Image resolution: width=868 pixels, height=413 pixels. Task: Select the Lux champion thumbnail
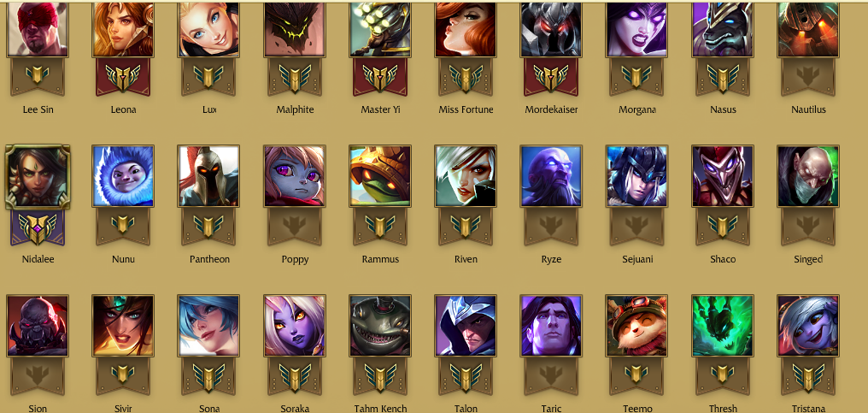(x=208, y=29)
